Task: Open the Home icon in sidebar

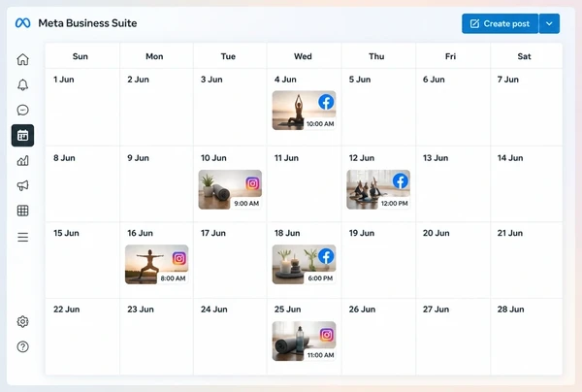Action: (x=22, y=59)
